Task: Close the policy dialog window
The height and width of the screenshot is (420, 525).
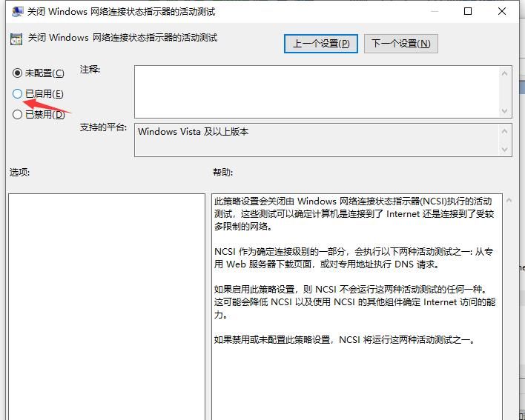Action: [x=501, y=11]
